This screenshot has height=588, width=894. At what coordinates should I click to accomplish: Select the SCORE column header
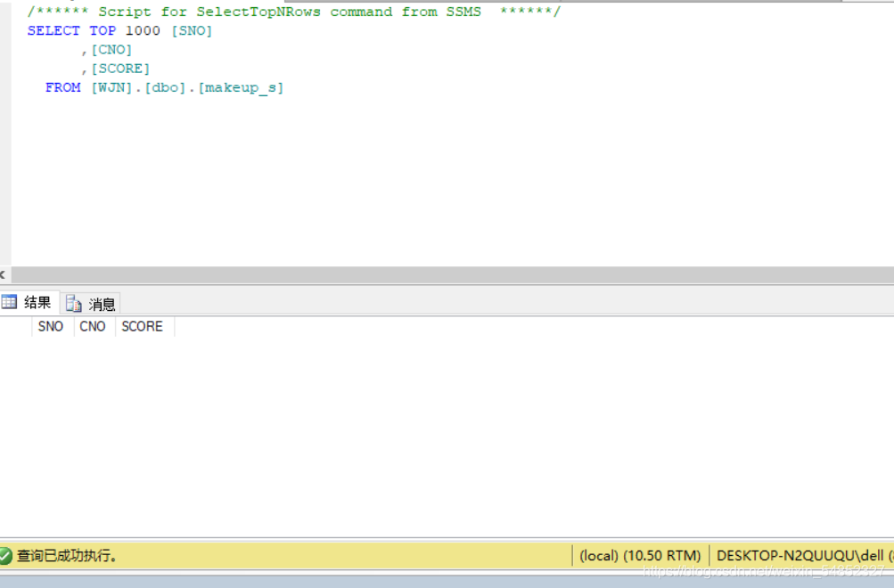click(144, 326)
